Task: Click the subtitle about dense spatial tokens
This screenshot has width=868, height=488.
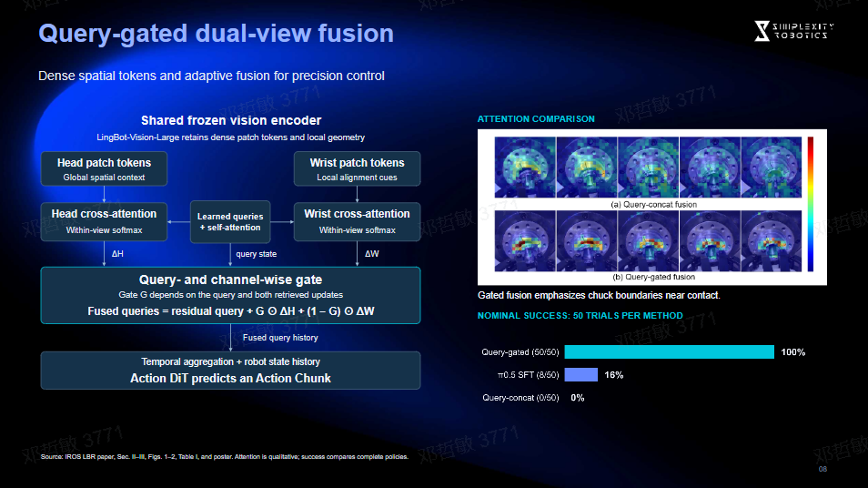Action: [211, 76]
